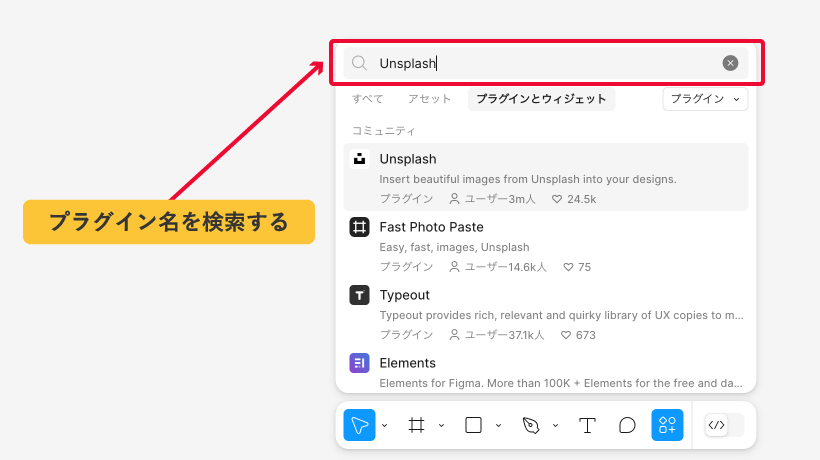
Task: Switch to the すべて tab
Action: [x=367, y=99]
